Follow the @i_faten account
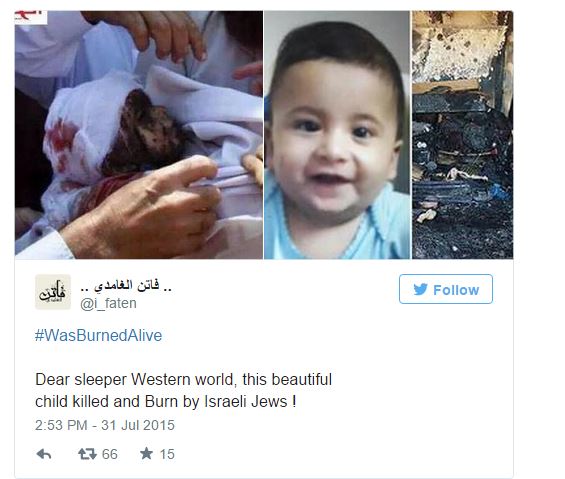Image resolution: width=565 pixels, height=479 pixels. click(446, 289)
